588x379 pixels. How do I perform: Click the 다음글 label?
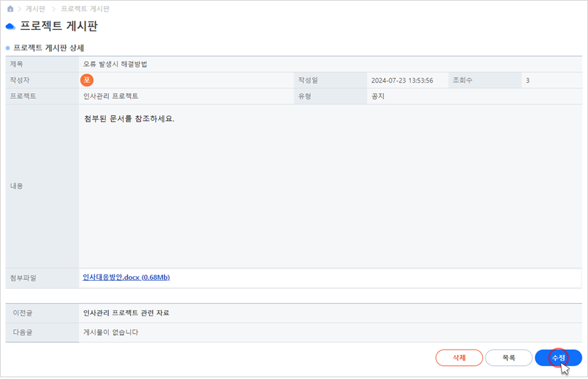click(23, 332)
